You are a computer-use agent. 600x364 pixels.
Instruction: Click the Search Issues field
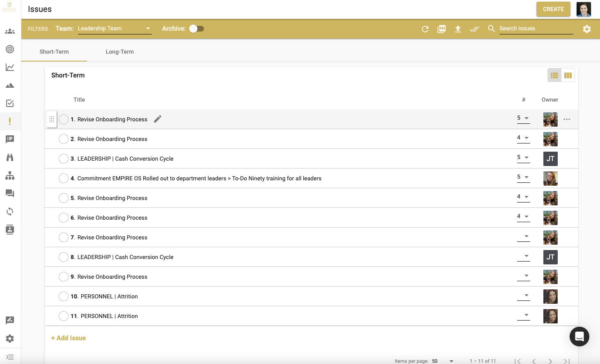pyautogui.click(x=536, y=29)
